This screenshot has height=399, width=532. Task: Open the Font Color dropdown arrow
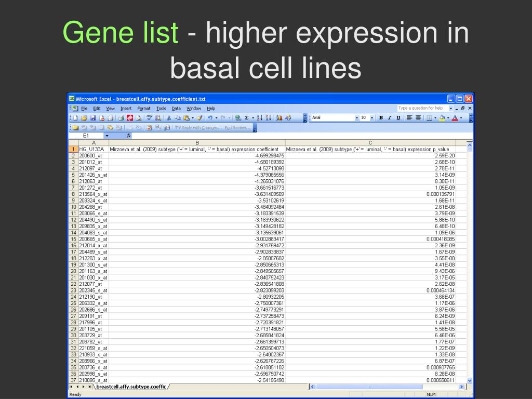tap(461, 118)
